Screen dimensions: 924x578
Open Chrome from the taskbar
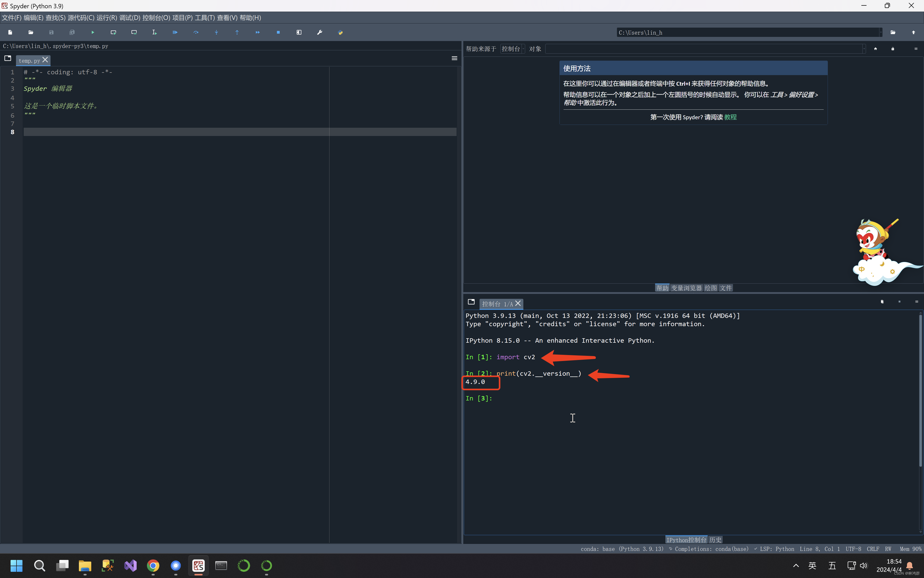(x=153, y=565)
